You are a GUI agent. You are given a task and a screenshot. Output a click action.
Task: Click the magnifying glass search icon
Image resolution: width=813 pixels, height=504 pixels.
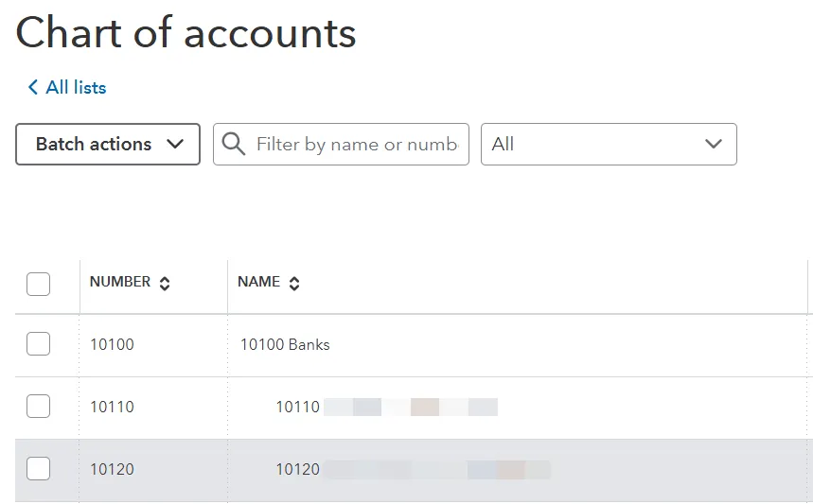[x=233, y=144]
